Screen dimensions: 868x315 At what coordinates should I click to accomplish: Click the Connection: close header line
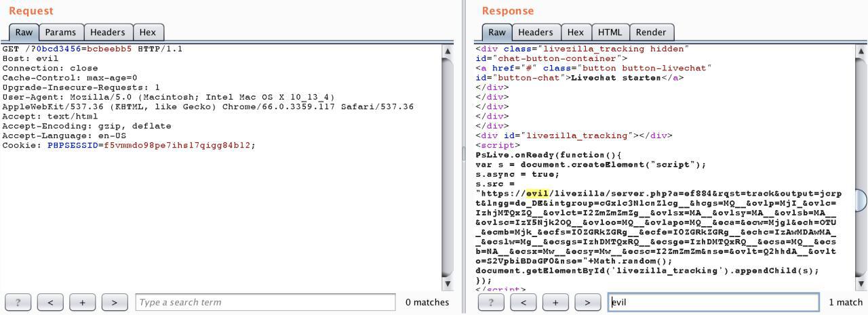50,68
